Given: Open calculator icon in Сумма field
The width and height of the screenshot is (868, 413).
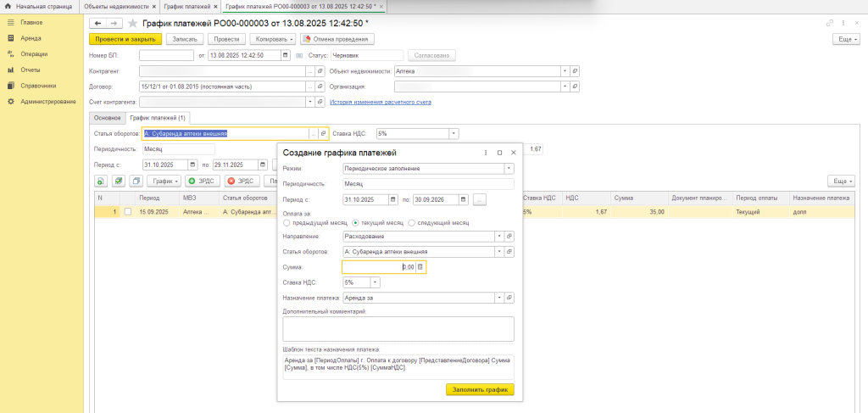Looking at the screenshot, I should coord(420,267).
